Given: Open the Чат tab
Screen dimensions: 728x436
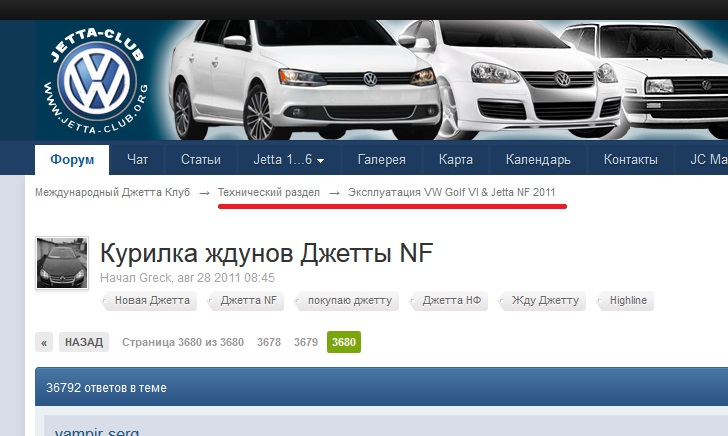Looking at the screenshot, I should (137, 160).
